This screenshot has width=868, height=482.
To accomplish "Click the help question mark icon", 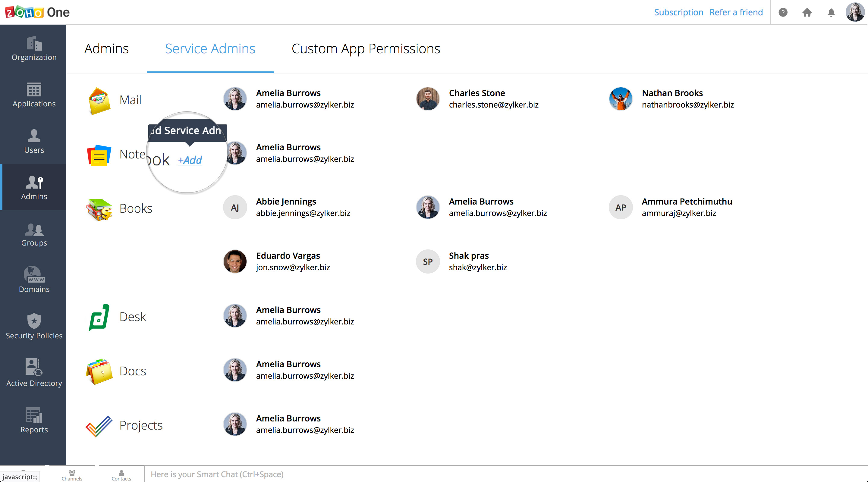I will 783,12.
